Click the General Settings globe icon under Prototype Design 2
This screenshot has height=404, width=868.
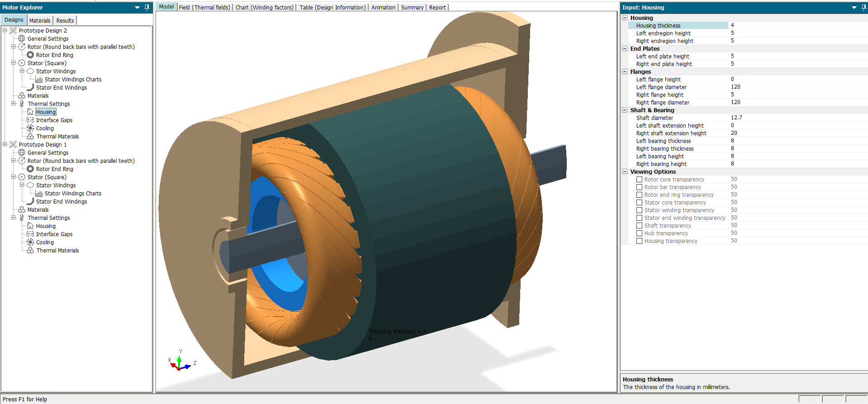22,38
